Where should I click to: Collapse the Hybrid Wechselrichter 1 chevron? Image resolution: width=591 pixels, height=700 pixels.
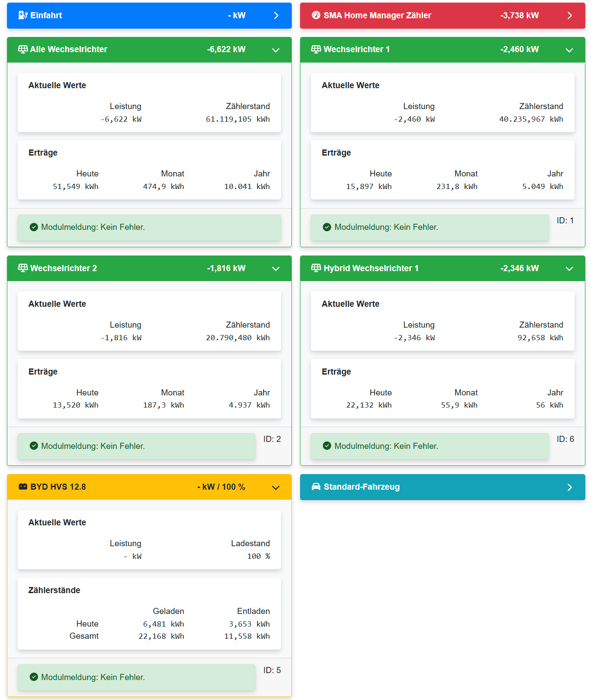pyautogui.click(x=569, y=269)
